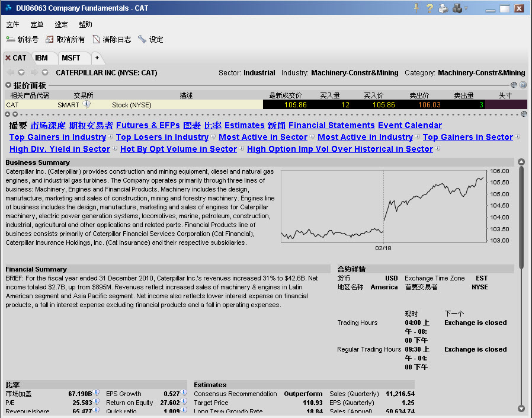Collapse the 报价面板 quote panel
This screenshot has width=532, height=418.
click(x=8, y=85)
